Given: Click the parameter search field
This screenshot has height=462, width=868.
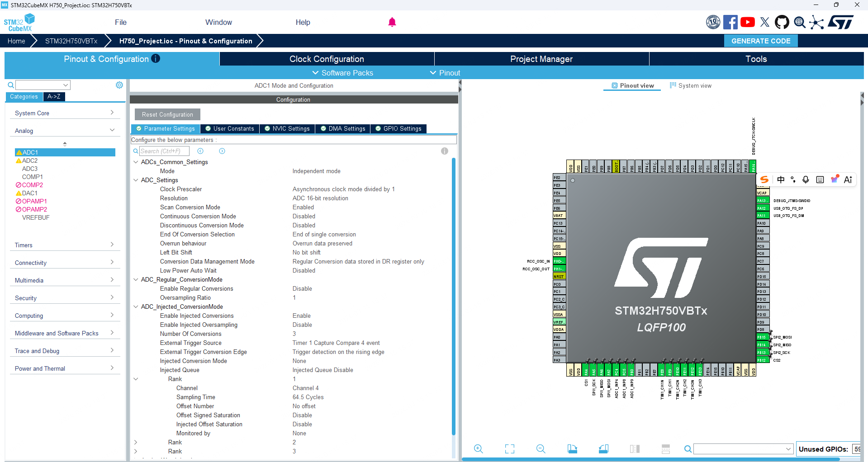Looking at the screenshot, I should click(x=164, y=151).
